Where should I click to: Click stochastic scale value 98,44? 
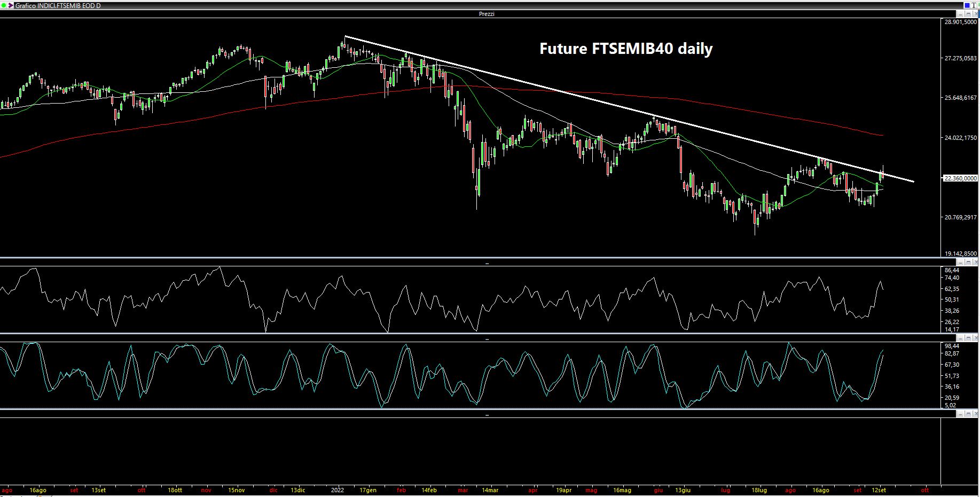(952, 346)
